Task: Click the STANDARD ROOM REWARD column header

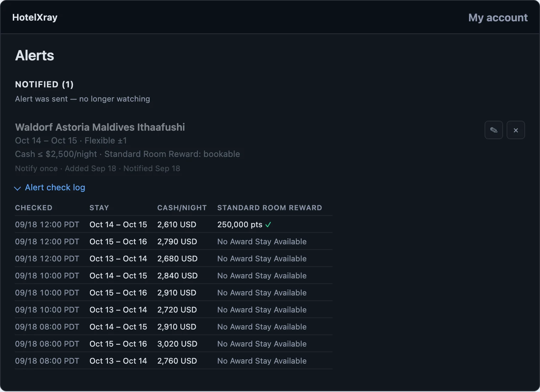Action: pyautogui.click(x=270, y=208)
